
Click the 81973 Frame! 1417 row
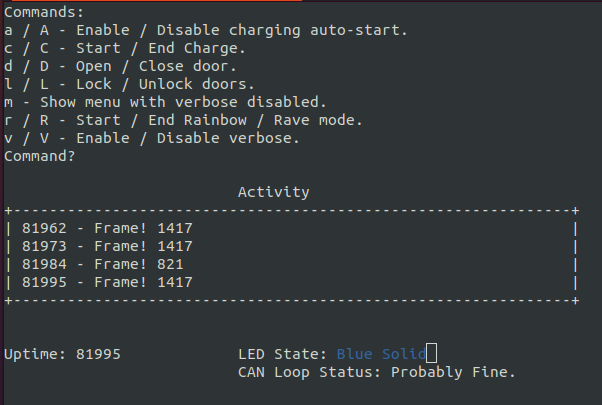pyautogui.click(x=107, y=246)
